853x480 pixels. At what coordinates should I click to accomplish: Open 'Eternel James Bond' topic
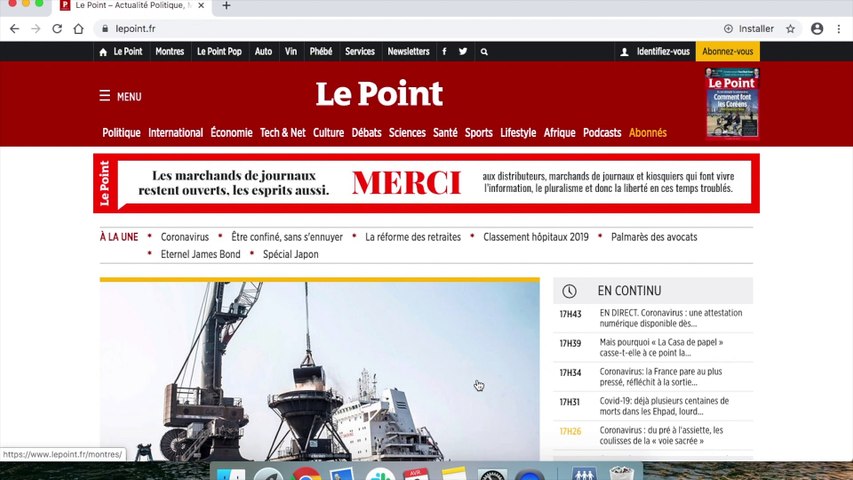[x=200, y=254]
